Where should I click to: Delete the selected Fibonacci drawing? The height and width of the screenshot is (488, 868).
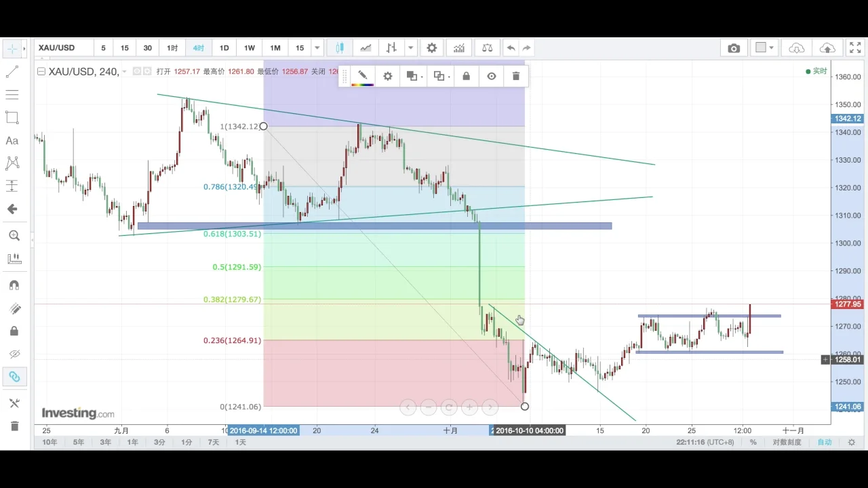click(x=516, y=77)
